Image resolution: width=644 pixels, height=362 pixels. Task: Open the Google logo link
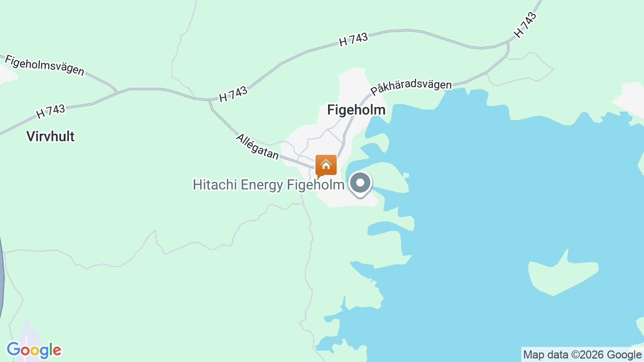34,350
